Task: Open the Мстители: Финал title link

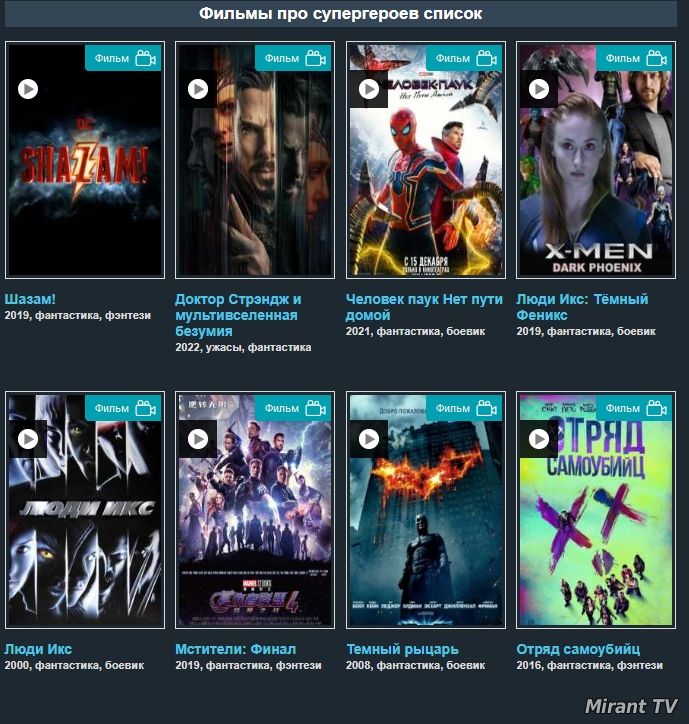Action: tap(236, 649)
